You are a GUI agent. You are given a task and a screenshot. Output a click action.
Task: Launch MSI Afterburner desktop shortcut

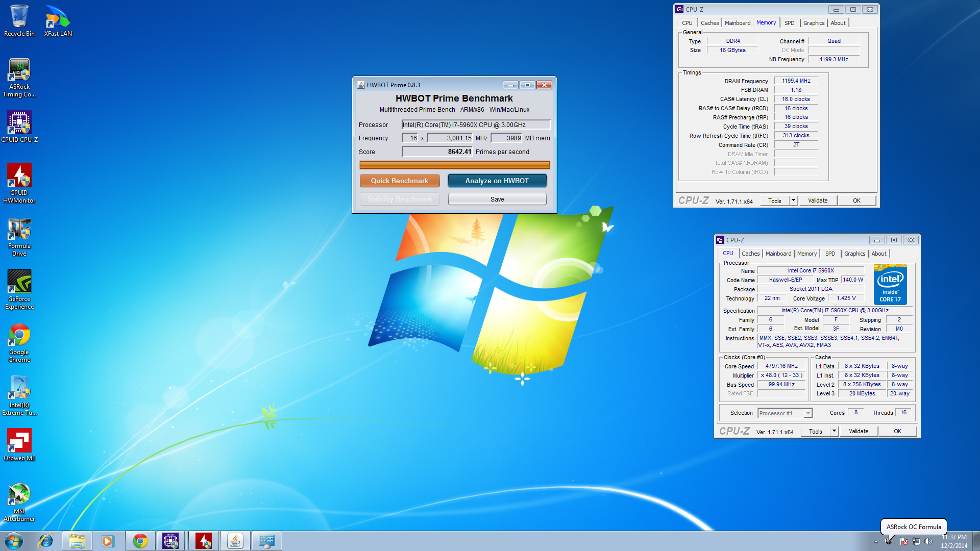19,502
